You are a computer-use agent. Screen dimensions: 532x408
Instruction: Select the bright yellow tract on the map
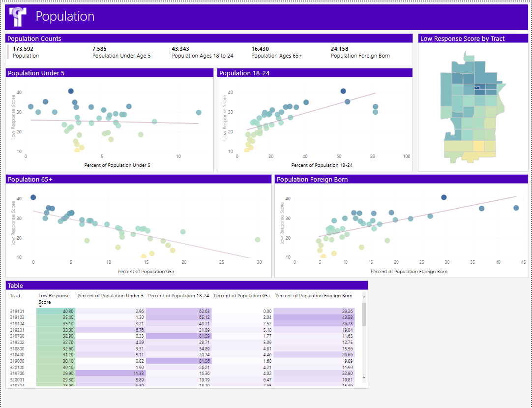(x=478, y=146)
